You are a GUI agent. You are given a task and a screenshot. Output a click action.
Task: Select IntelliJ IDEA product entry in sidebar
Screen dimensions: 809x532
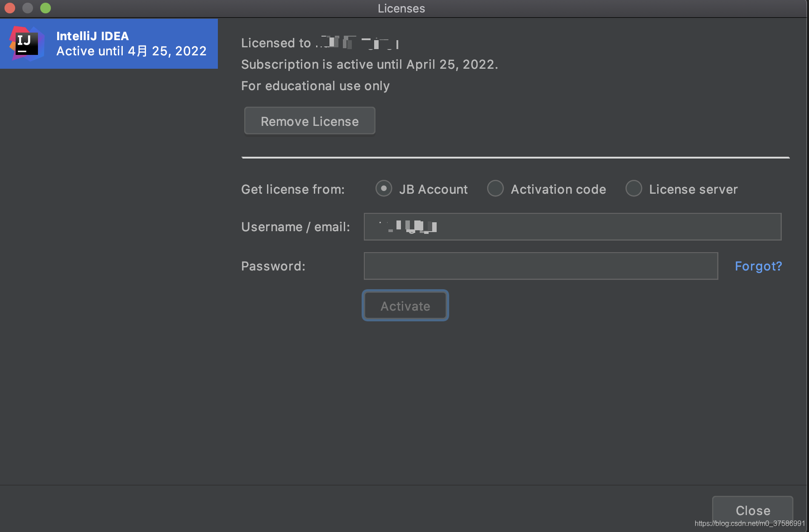click(109, 44)
